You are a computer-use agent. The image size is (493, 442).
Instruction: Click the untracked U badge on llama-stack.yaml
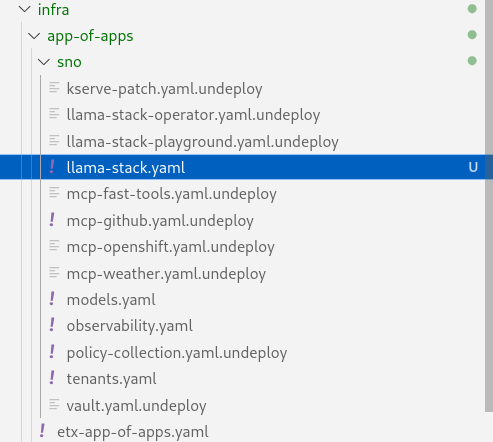473,167
